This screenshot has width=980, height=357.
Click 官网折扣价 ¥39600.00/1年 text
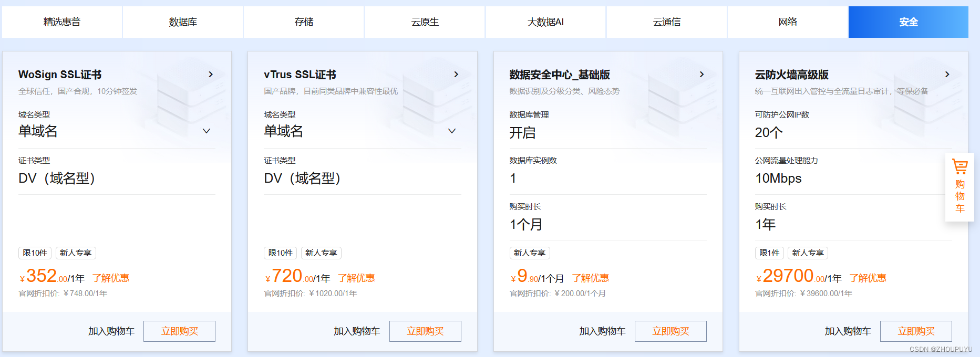coord(804,293)
